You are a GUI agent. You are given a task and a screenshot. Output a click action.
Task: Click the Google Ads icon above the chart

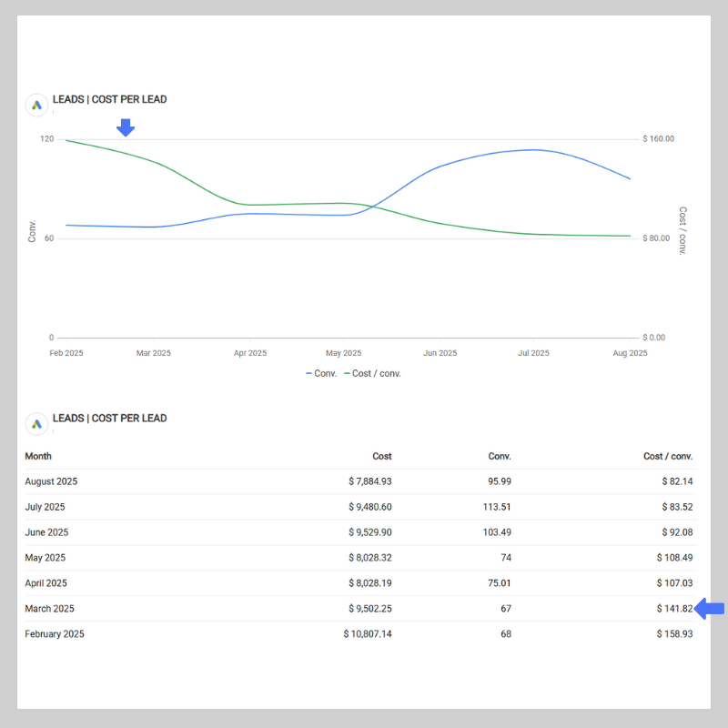coord(36,105)
